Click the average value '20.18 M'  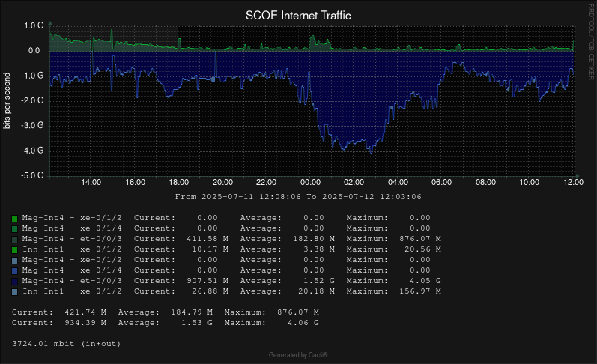(x=316, y=291)
